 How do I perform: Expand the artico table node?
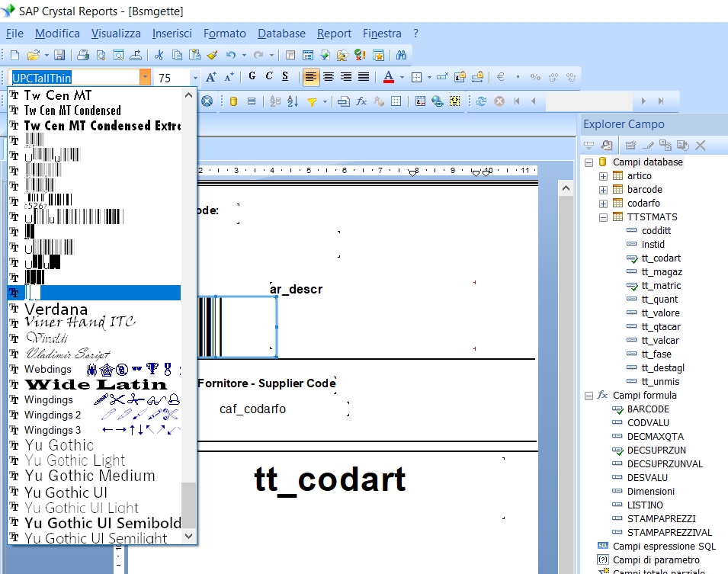pos(603,177)
